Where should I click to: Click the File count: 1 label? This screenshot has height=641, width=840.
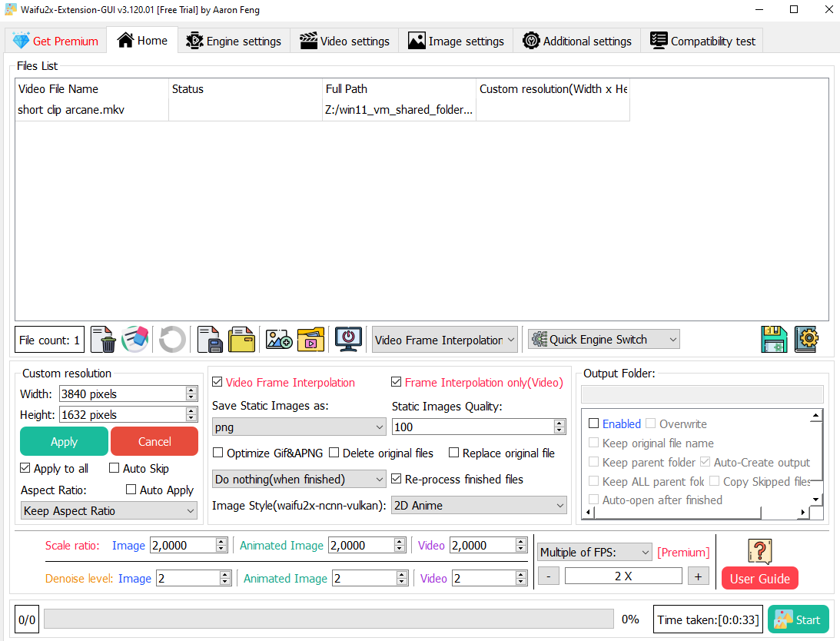pos(49,340)
